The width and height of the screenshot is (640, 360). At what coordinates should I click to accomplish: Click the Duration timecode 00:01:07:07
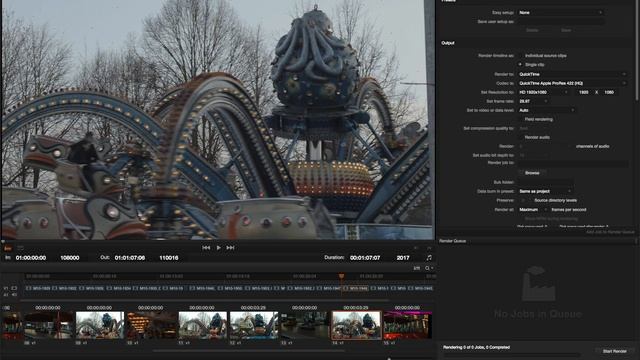(365, 258)
